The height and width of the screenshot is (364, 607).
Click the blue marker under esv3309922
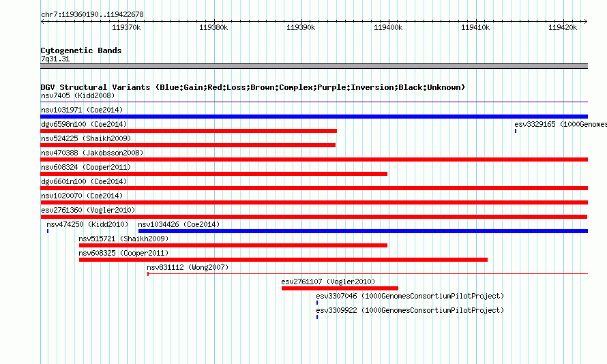(x=317, y=317)
